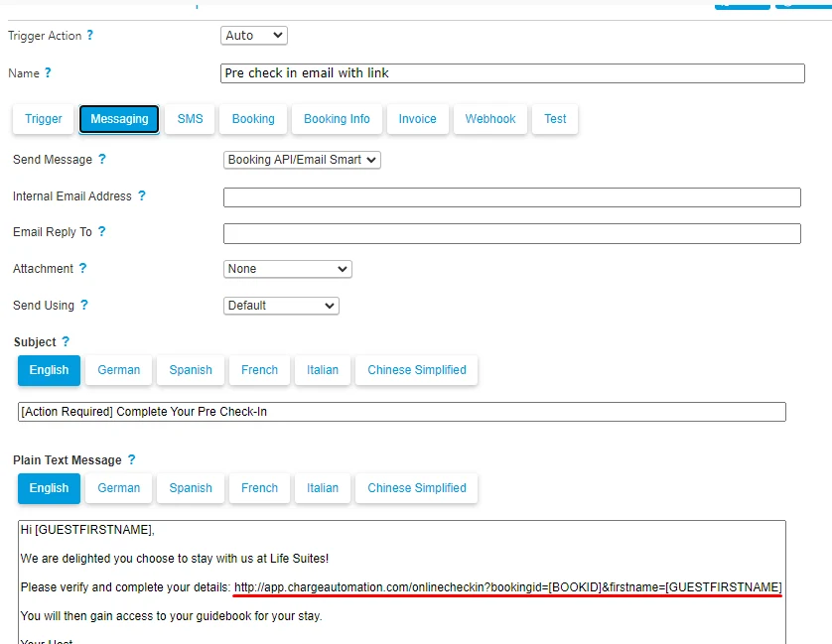This screenshot has width=832, height=644.
Task: Select the Messaging tab
Action: (x=119, y=119)
